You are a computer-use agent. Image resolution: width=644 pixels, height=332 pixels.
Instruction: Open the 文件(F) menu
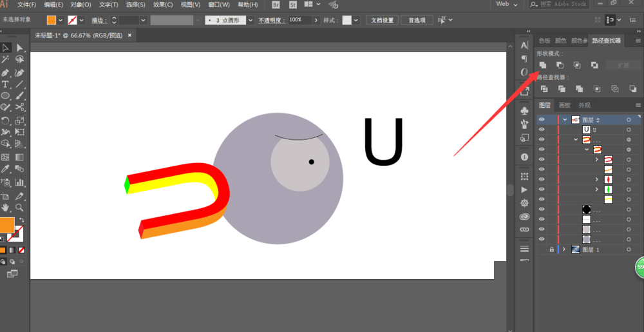pos(26,5)
